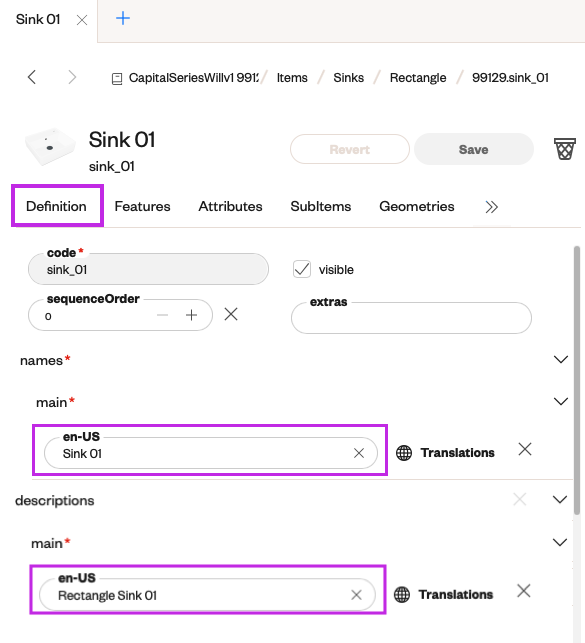Remove the names main entry
This screenshot has width=585, height=643.
pyautogui.click(x=525, y=449)
